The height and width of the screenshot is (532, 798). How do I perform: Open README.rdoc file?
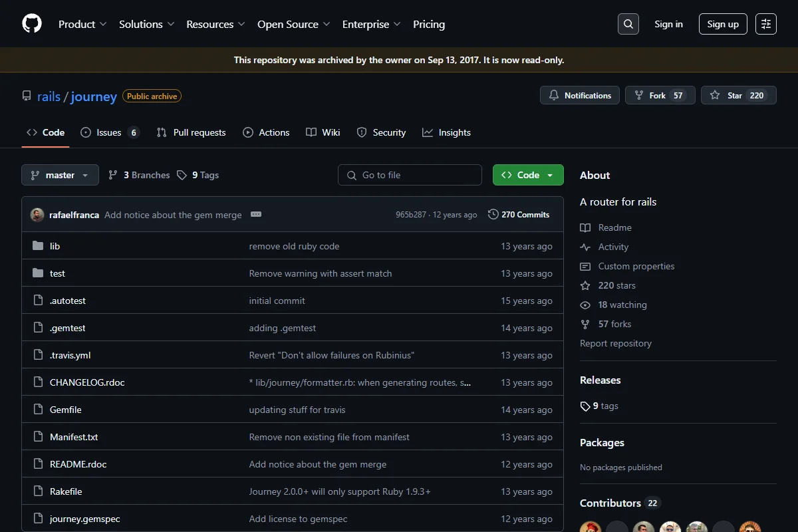coord(78,464)
